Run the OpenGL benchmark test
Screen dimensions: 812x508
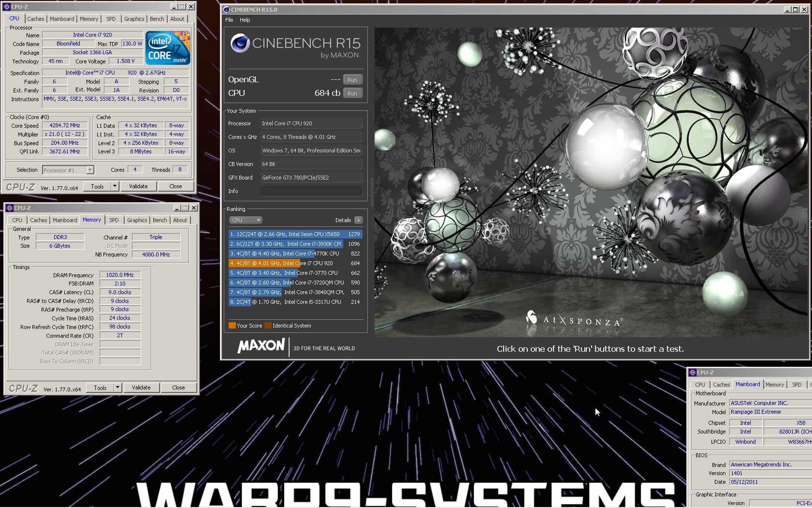coord(352,80)
